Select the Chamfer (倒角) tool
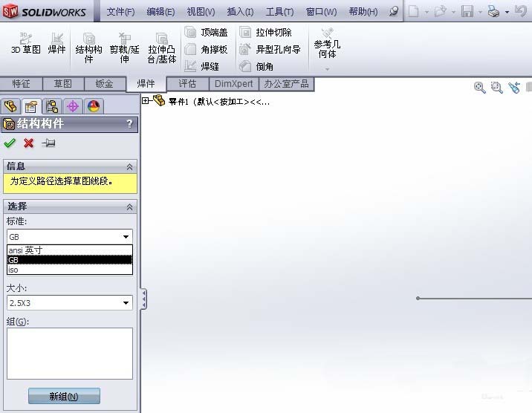The width and height of the screenshot is (532, 413). click(x=256, y=66)
